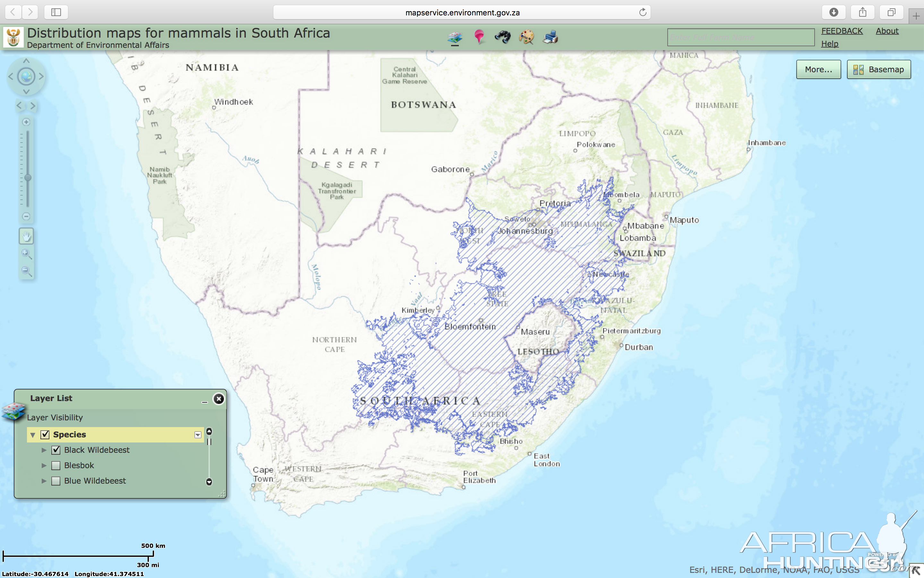Open the About link
Image resolution: width=924 pixels, height=578 pixels.
point(887,31)
